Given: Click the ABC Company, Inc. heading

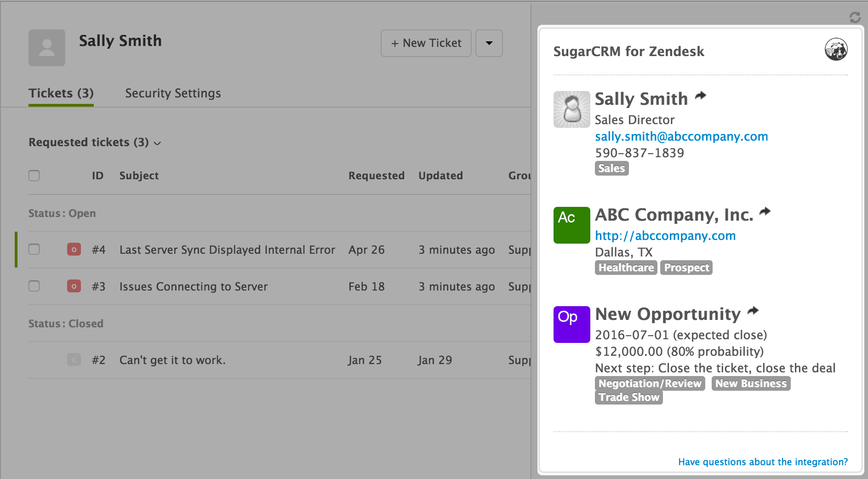Looking at the screenshot, I should [x=674, y=215].
